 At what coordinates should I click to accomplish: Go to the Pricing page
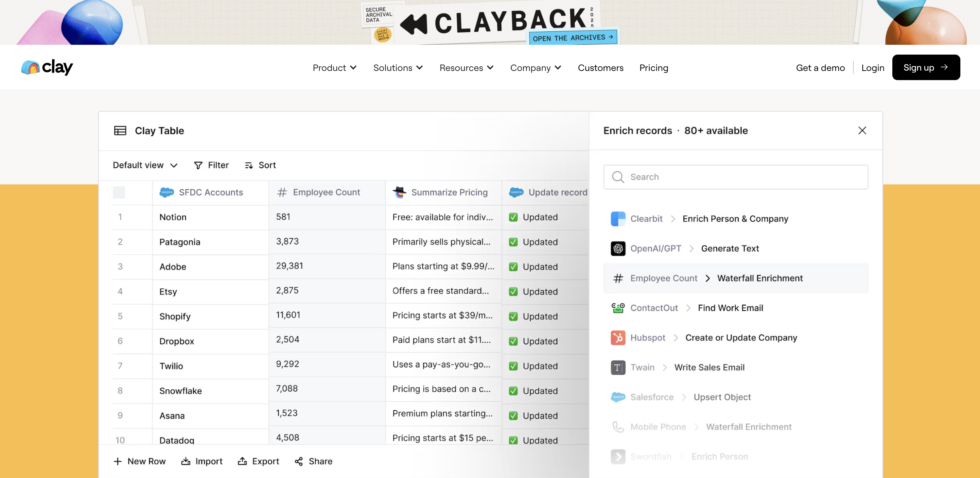pos(653,68)
